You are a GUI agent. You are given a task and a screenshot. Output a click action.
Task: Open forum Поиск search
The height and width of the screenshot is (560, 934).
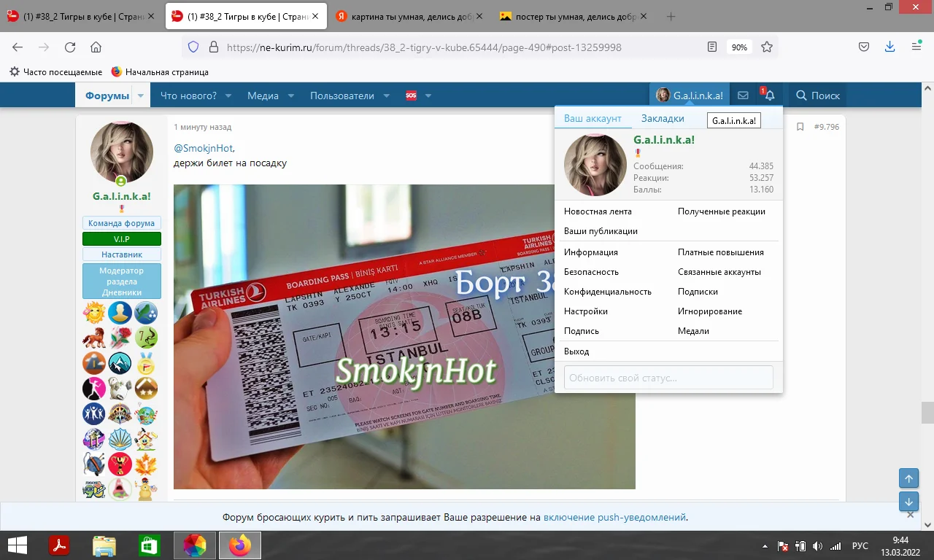click(817, 96)
